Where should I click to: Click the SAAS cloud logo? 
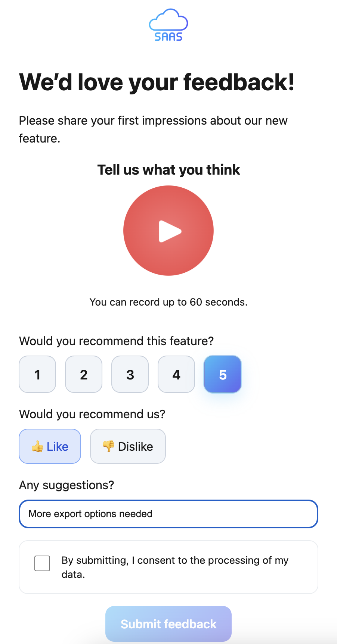(x=168, y=25)
